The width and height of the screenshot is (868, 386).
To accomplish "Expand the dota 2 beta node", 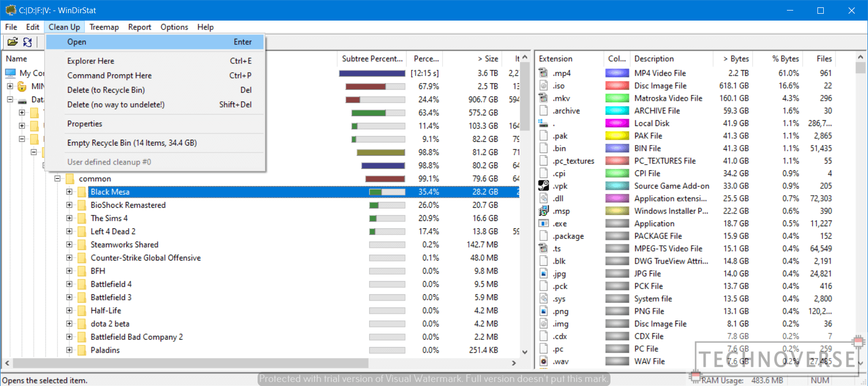I will pos(69,324).
